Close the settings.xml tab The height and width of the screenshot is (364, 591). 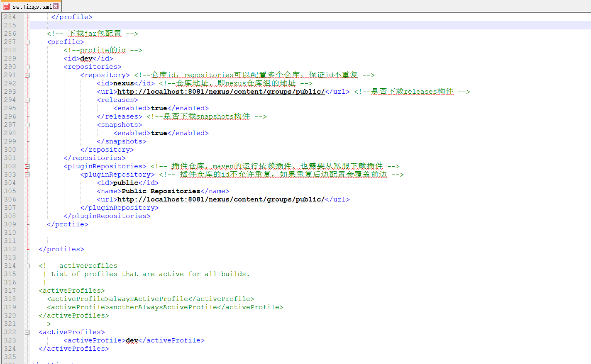tap(56, 6)
